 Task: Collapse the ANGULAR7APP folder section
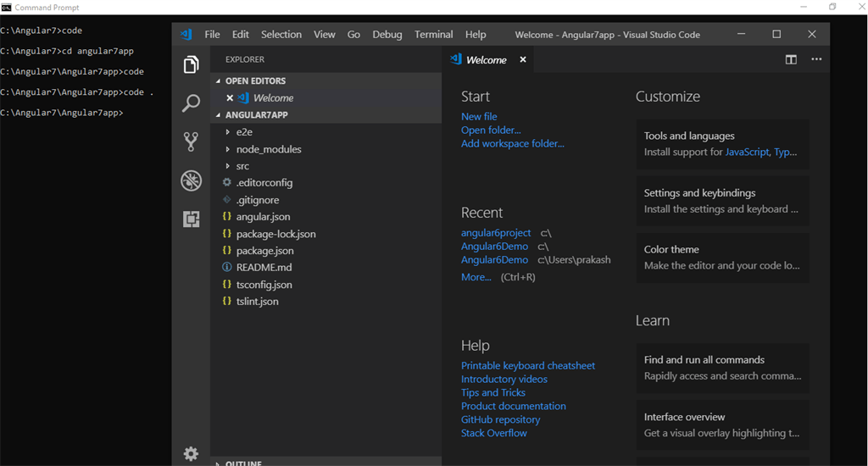point(218,115)
